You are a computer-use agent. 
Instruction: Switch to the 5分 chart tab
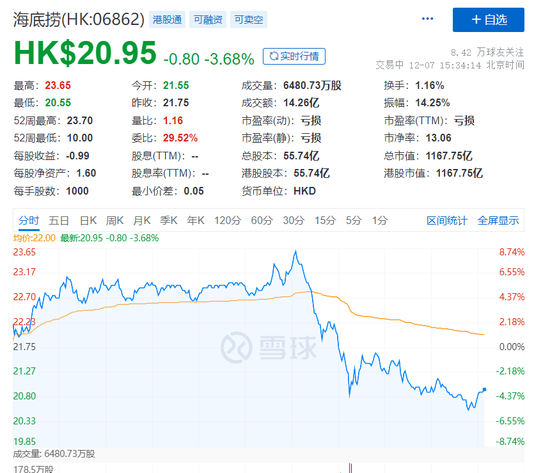click(354, 221)
